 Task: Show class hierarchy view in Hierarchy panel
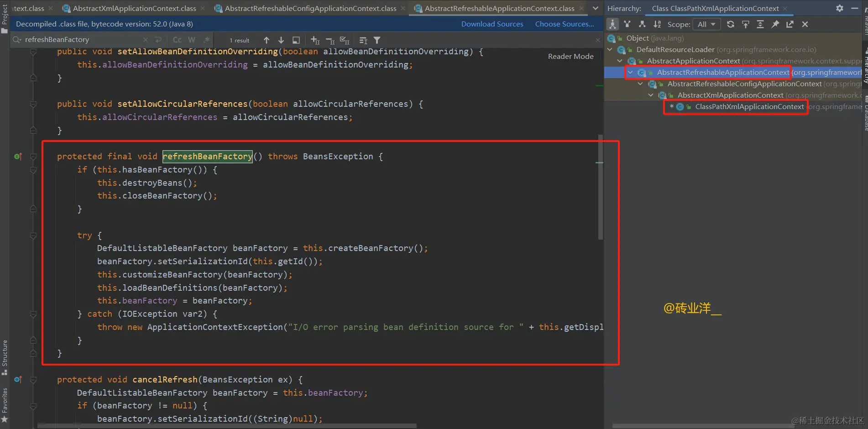tap(612, 24)
